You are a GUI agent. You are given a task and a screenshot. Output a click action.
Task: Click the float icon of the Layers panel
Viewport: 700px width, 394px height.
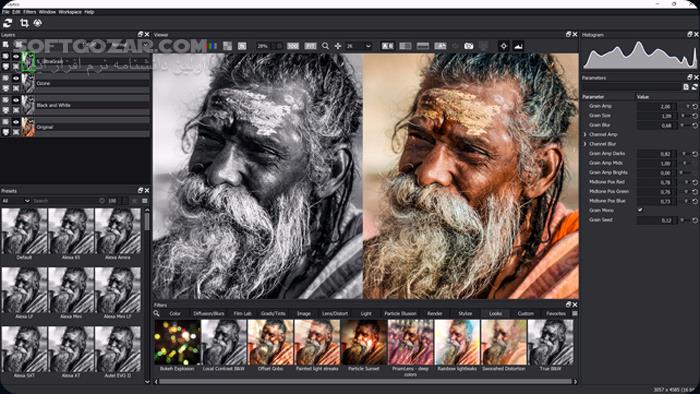tap(140, 34)
